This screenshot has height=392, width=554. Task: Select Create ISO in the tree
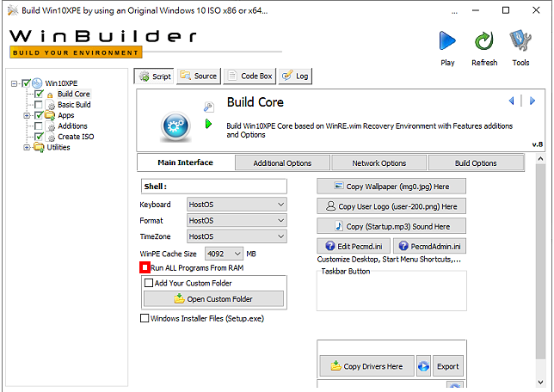tap(76, 137)
